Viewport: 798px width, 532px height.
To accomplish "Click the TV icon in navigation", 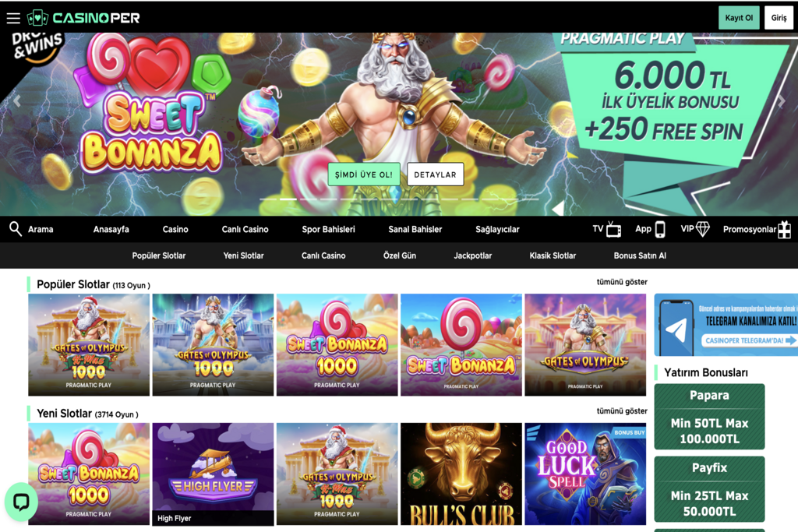I will coord(614,229).
